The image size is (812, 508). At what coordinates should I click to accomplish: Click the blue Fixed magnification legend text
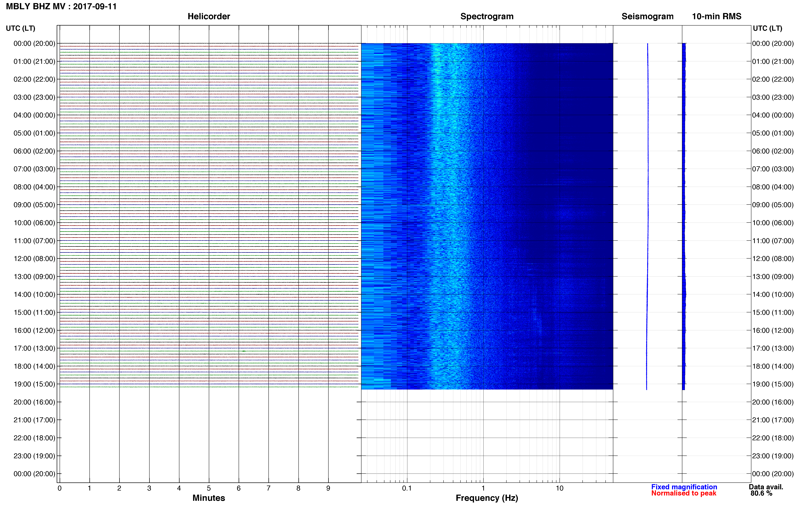(684, 487)
